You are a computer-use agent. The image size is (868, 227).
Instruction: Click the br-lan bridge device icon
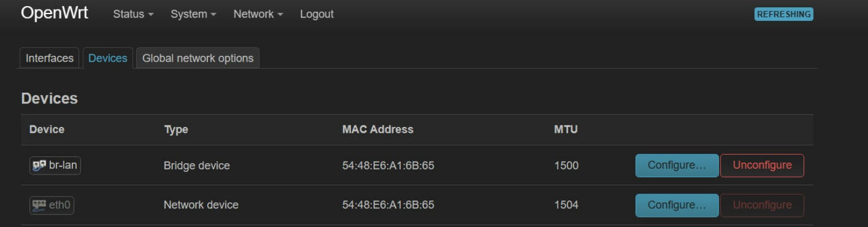coord(40,165)
